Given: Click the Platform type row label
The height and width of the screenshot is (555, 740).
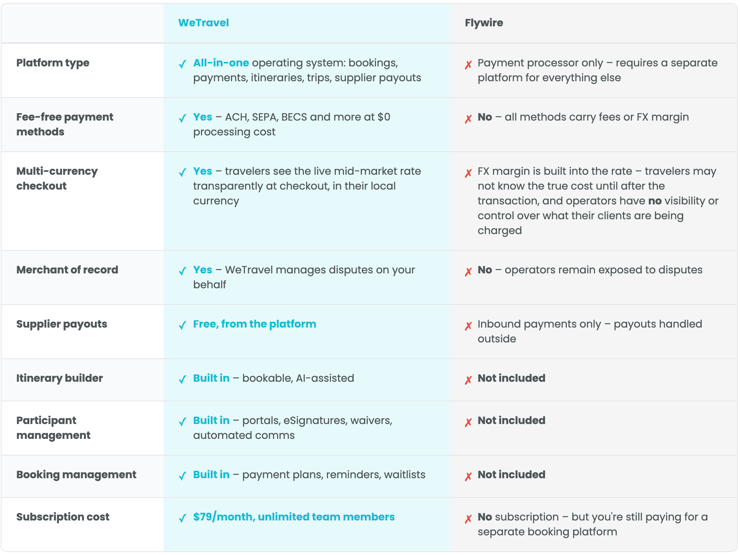Looking at the screenshot, I should click(53, 63).
